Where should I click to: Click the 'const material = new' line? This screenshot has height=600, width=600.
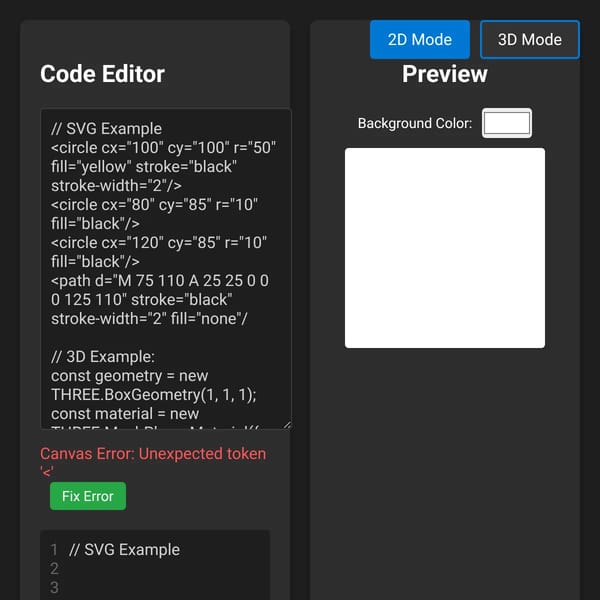(125, 414)
